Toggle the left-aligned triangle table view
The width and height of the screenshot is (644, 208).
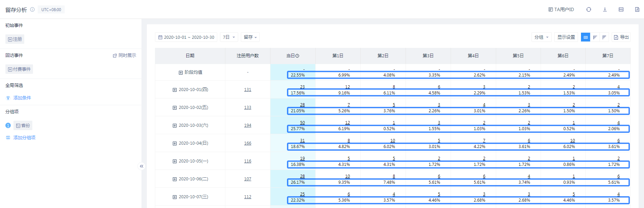click(x=595, y=37)
